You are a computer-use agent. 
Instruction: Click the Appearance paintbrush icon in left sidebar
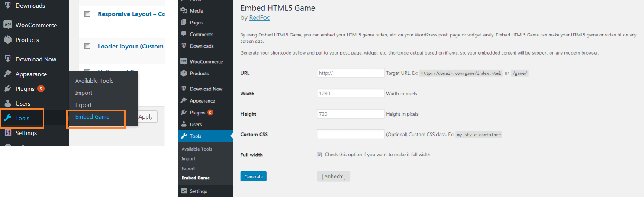point(8,74)
